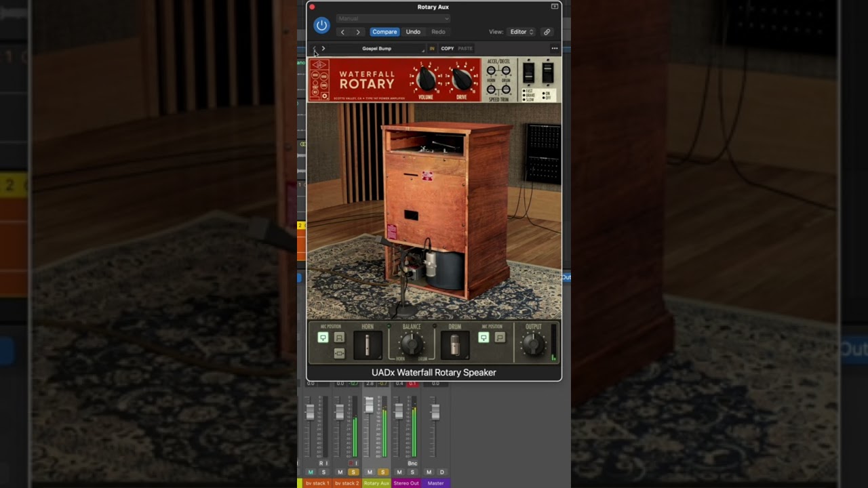Viewport: 868px width, 488px height.
Task: Click the Undo button
Action: [413, 32]
